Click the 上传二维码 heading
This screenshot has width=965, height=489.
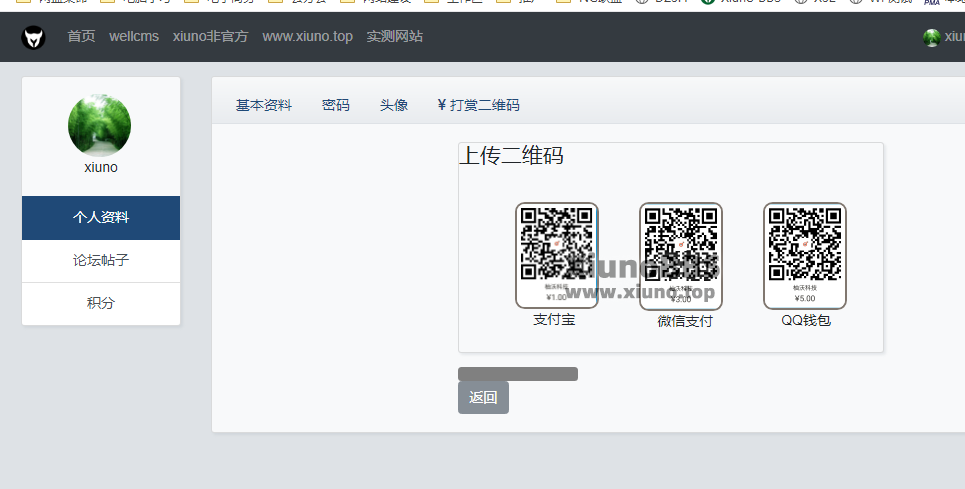(511, 155)
